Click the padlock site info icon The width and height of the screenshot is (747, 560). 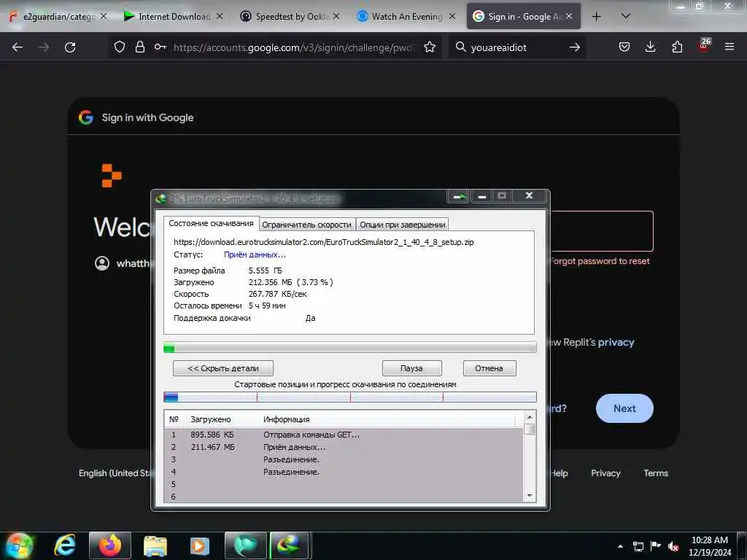click(x=139, y=47)
